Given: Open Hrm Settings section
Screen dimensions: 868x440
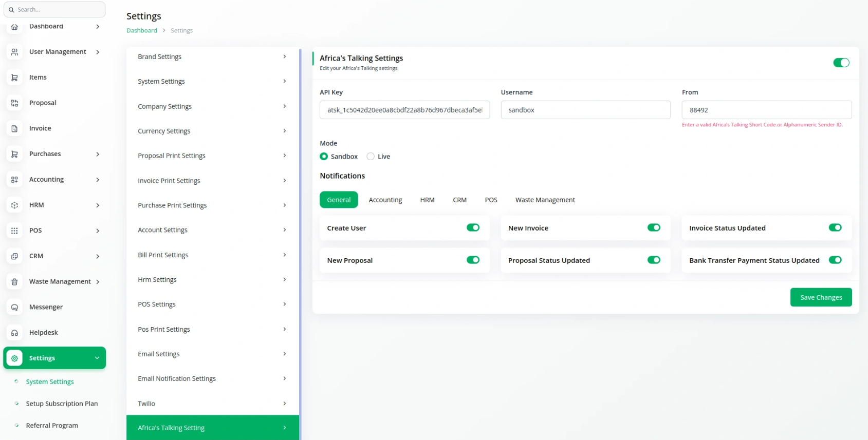Looking at the screenshot, I should [x=212, y=280].
